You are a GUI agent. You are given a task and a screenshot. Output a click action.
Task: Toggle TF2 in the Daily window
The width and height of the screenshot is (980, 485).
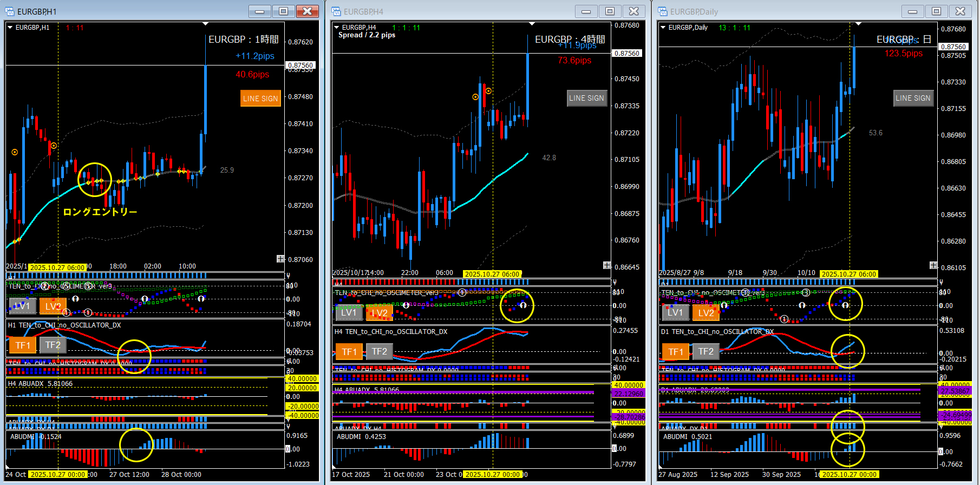(x=706, y=352)
